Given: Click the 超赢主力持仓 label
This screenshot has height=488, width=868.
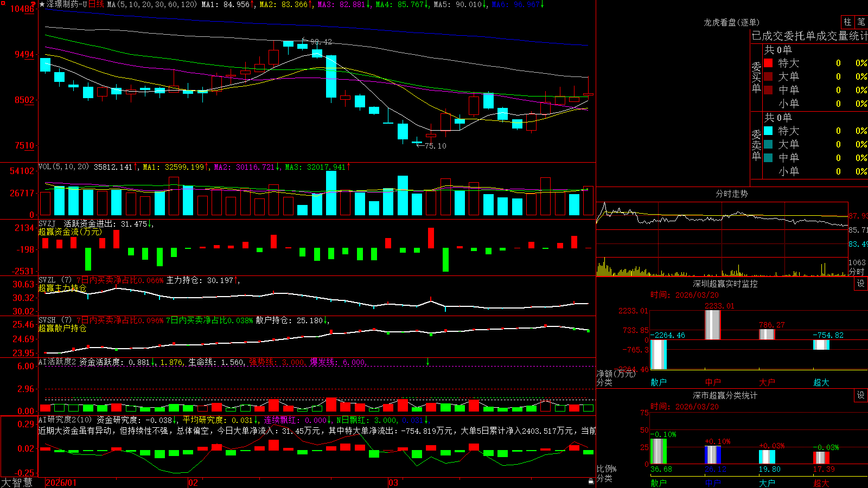Looking at the screenshot, I should [x=62, y=288].
